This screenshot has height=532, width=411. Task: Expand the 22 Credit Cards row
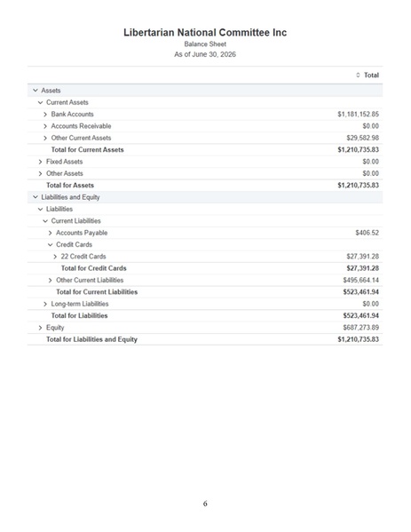(55, 257)
